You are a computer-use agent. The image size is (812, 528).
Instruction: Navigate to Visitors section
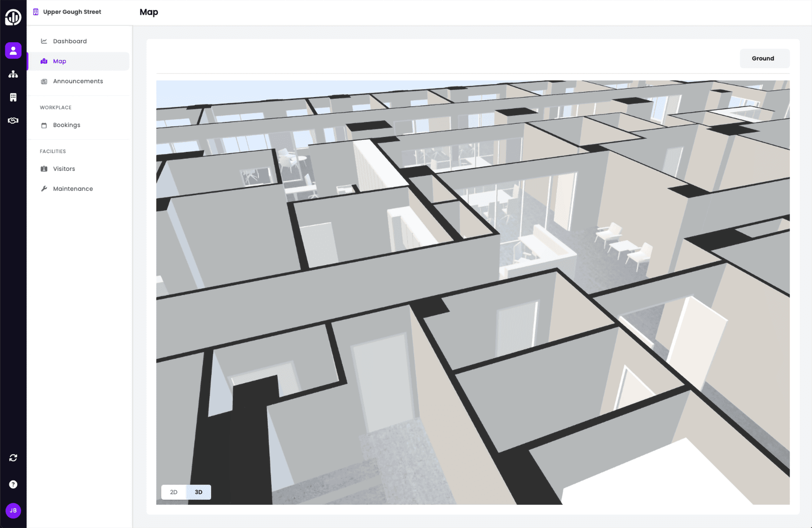tap(64, 169)
